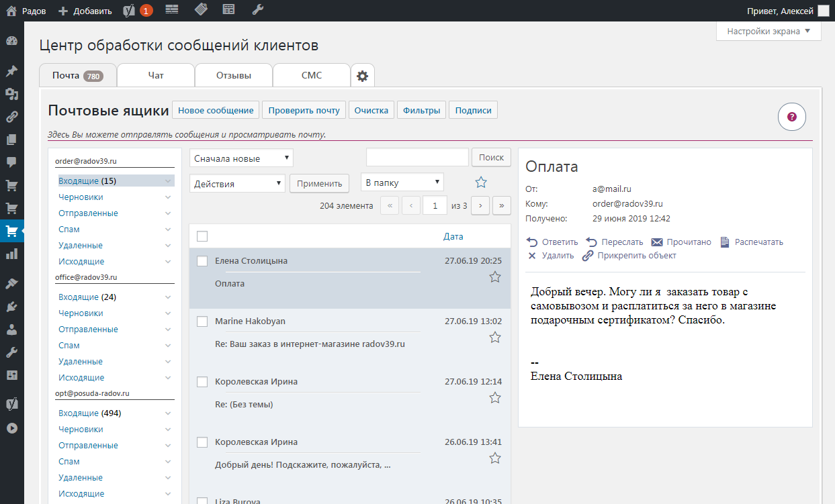Click the Проверить почту button
The height and width of the screenshot is (504, 835).
304,110
